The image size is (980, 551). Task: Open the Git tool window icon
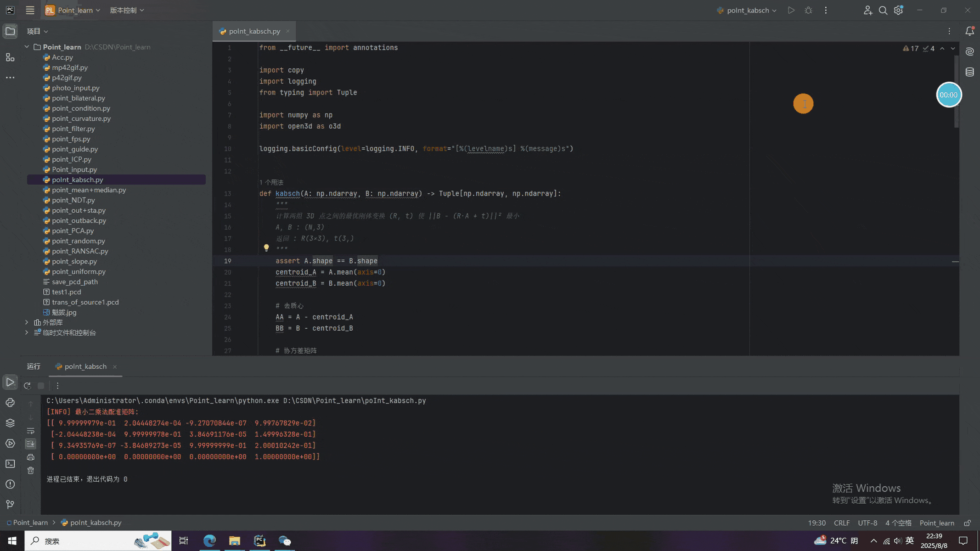pyautogui.click(x=10, y=505)
